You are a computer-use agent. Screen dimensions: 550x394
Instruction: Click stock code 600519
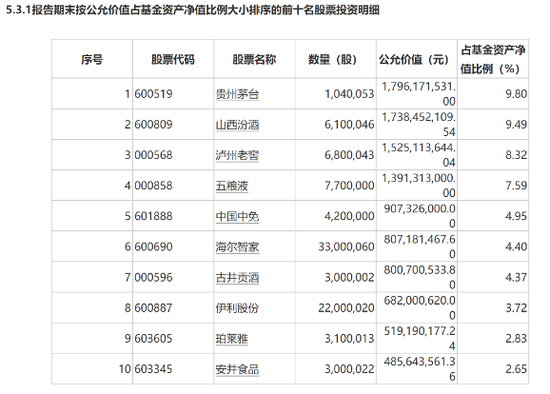pos(154,94)
